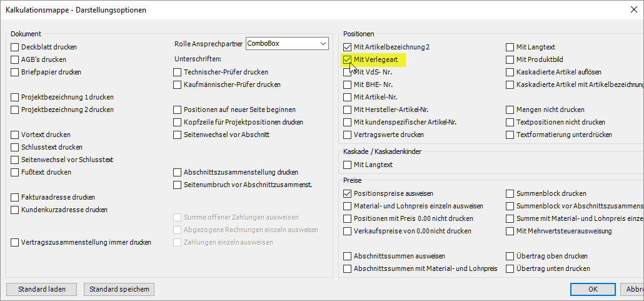Confirm dialog with OK button
The image size is (644, 301).
point(593,289)
